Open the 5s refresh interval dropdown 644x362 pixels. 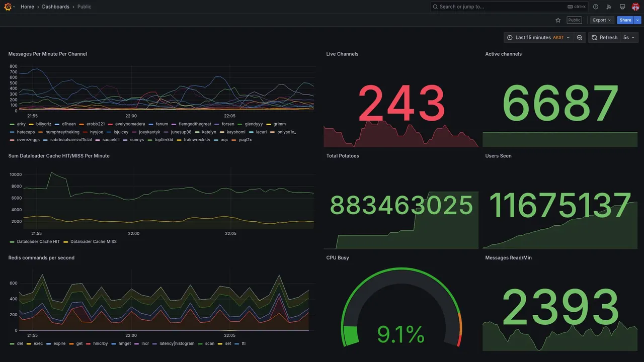[x=629, y=38]
